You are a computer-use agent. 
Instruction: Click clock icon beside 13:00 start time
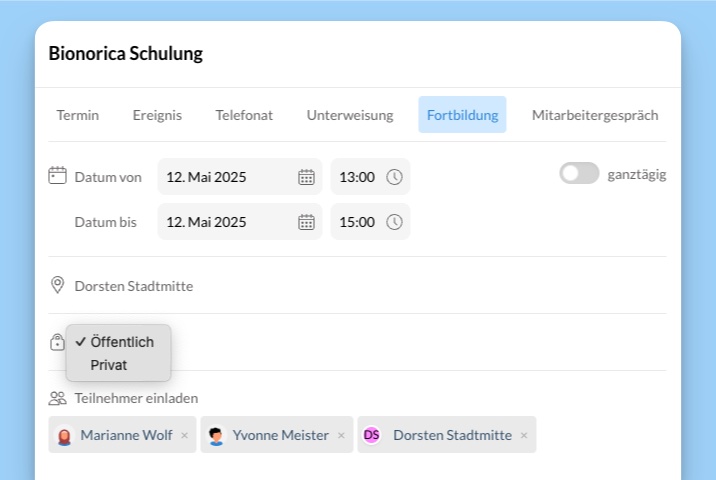click(395, 177)
